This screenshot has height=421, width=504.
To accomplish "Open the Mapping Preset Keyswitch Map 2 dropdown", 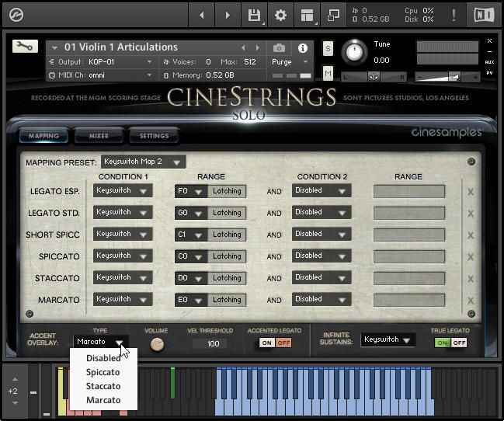I will pos(144,162).
